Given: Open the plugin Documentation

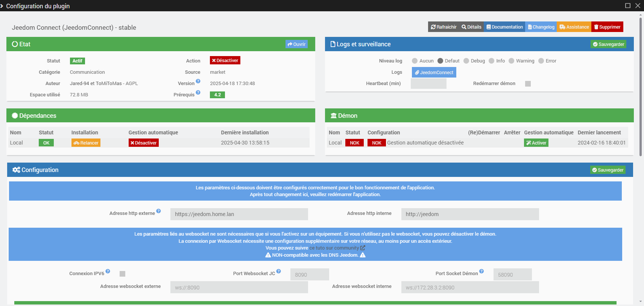Looking at the screenshot, I should (504, 27).
